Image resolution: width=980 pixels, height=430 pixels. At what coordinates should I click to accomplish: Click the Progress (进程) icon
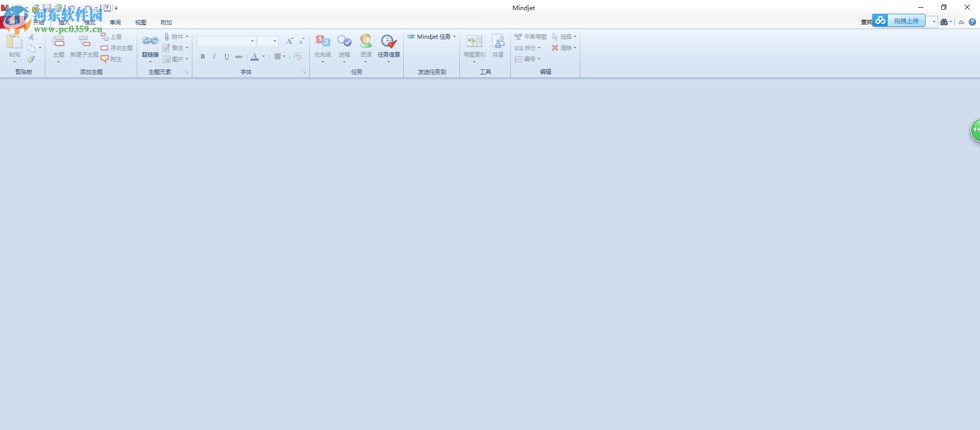345,41
